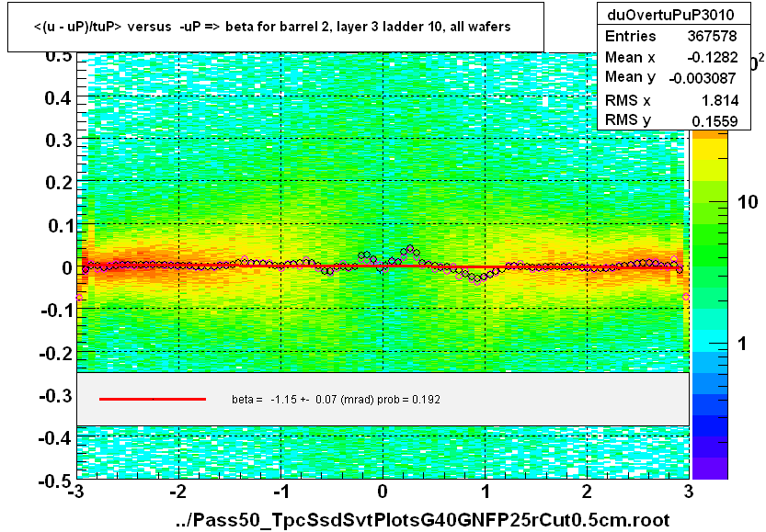
Task: Click the y-axis label 0.4
Action: (59, 98)
